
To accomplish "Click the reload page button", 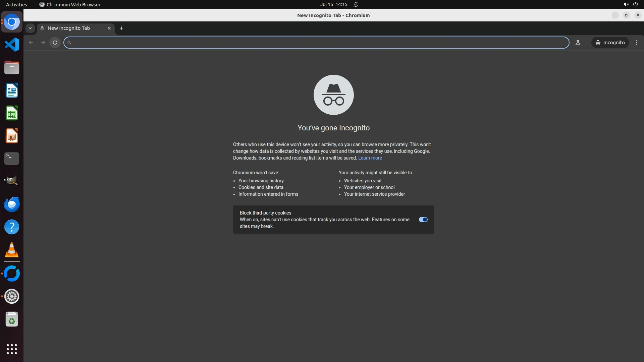I will [55, 43].
